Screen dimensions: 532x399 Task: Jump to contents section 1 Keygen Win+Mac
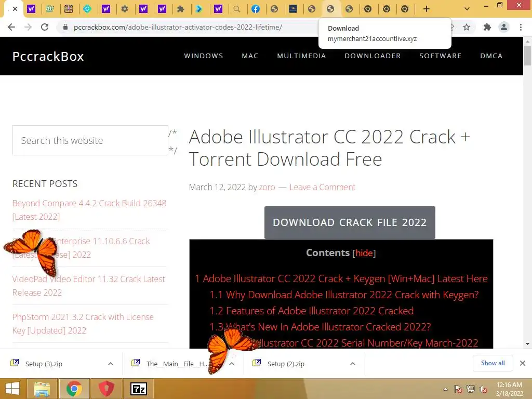(341, 278)
